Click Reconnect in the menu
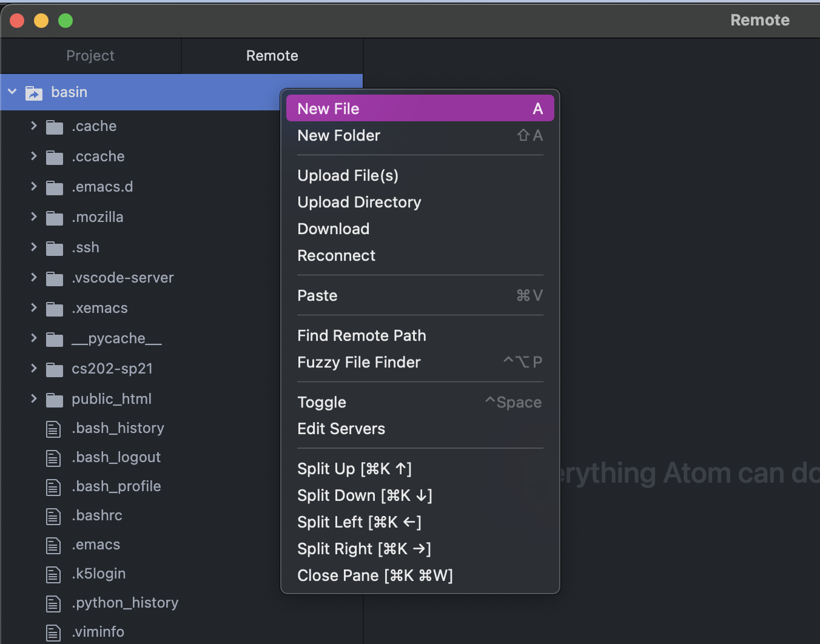The height and width of the screenshot is (644, 820). pos(336,255)
